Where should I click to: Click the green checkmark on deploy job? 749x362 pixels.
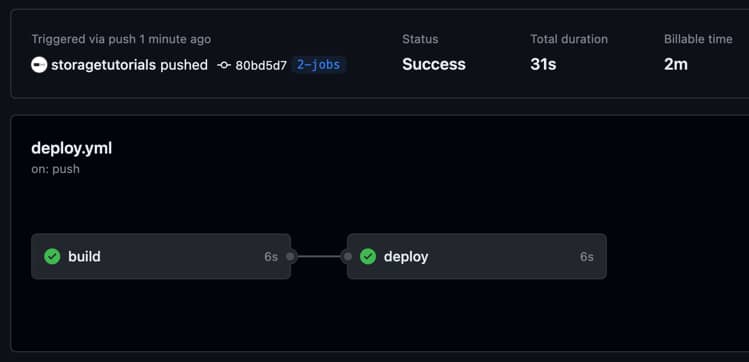tap(368, 256)
